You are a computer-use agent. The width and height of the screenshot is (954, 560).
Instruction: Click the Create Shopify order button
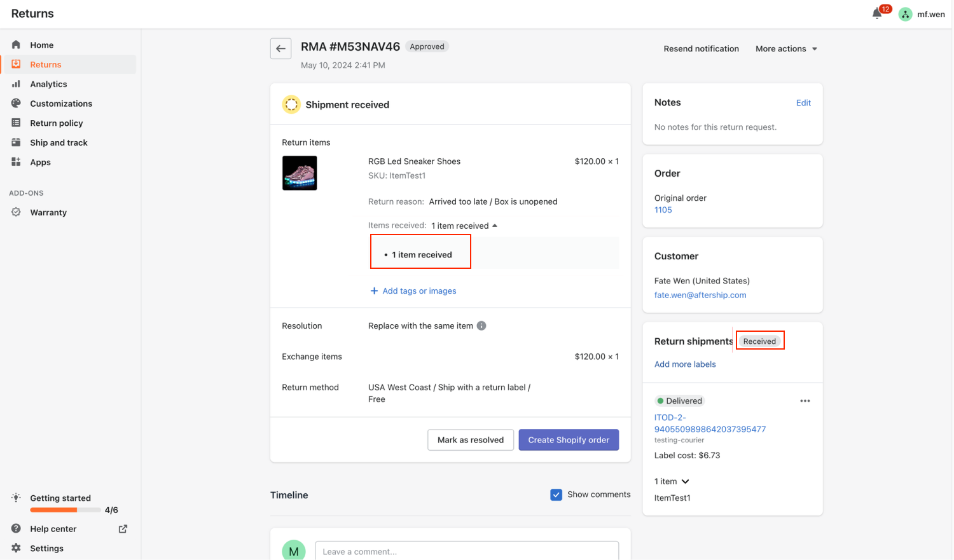[x=568, y=440]
